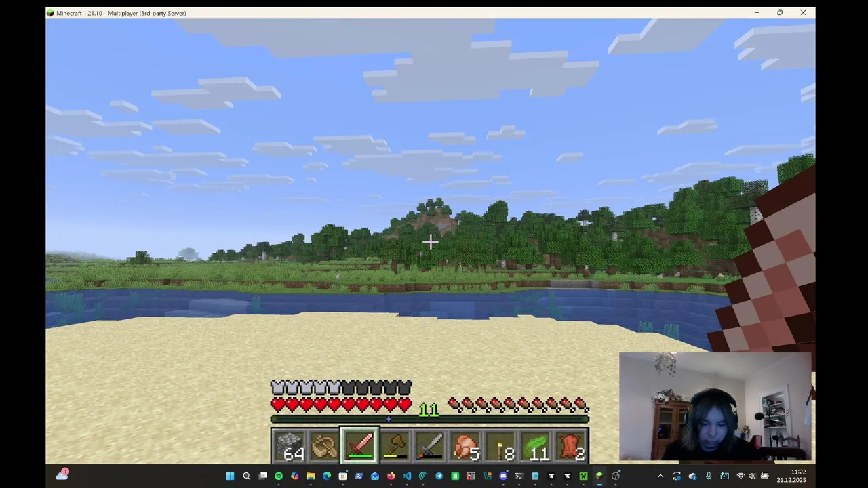Open the OneDrive cloud tray icon
Screen dimensions: 868x488
692,476
